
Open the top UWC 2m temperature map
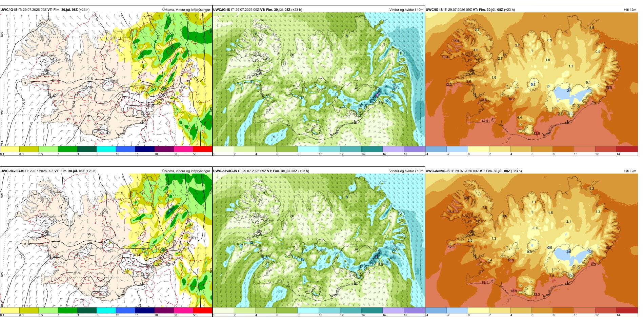tap(531, 79)
